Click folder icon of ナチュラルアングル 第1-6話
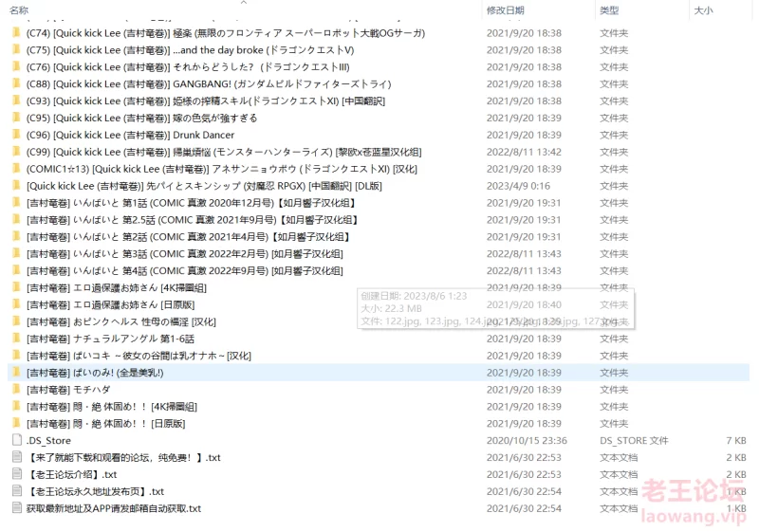The height and width of the screenshot is (532, 759). [x=16, y=338]
